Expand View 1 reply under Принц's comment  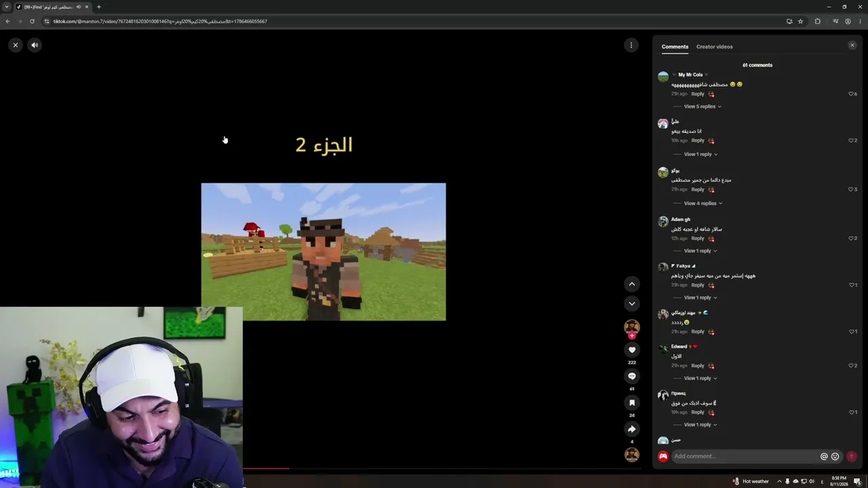coord(701,425)
